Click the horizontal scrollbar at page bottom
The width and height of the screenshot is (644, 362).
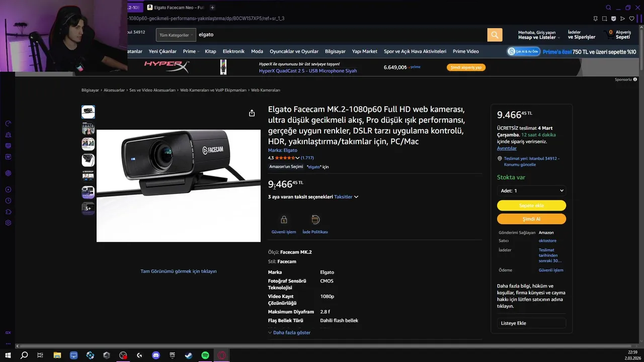pyautogui.click(x=327, y=346)
